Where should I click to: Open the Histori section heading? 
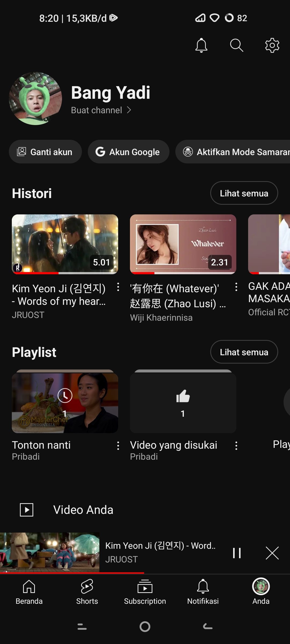pos(32,193)
